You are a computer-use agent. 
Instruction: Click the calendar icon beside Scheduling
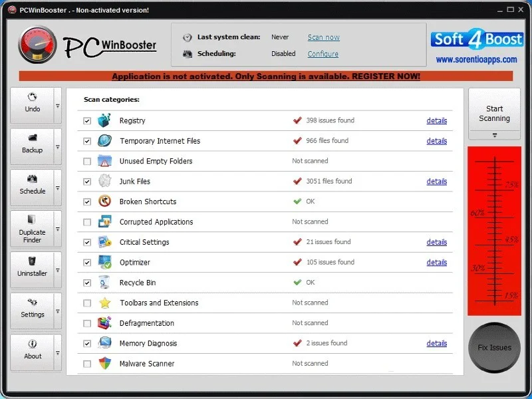point(188,54)
